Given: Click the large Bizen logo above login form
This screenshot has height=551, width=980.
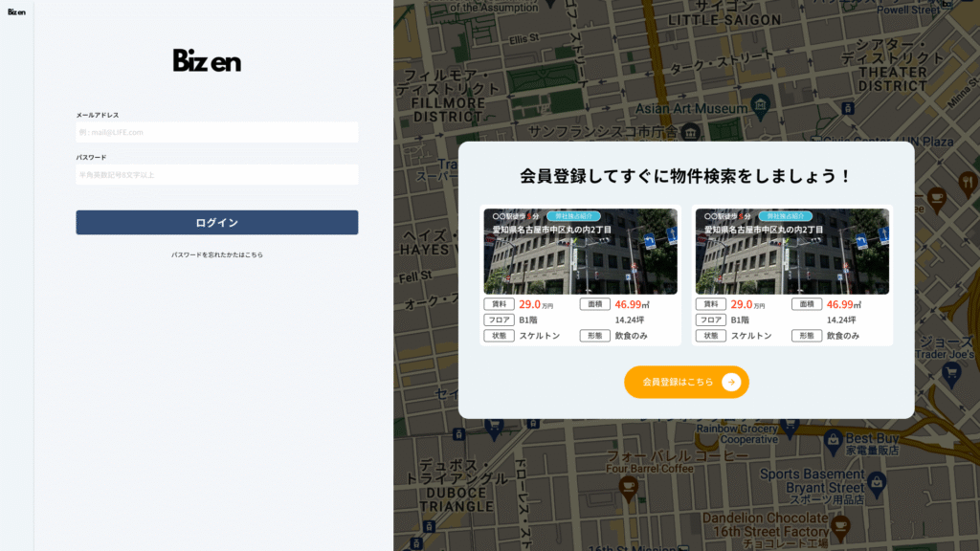Looking at the screenshot, I should [207, 61].
